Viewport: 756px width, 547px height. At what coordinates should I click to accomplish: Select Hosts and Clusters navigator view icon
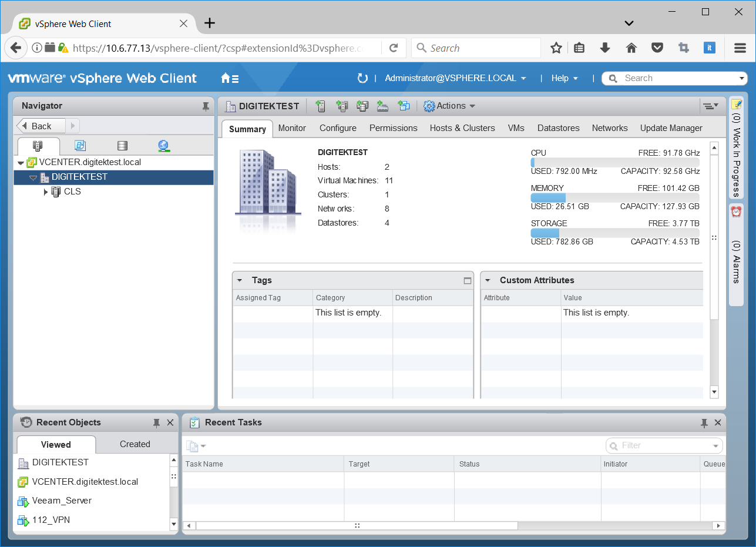(38, 146)
